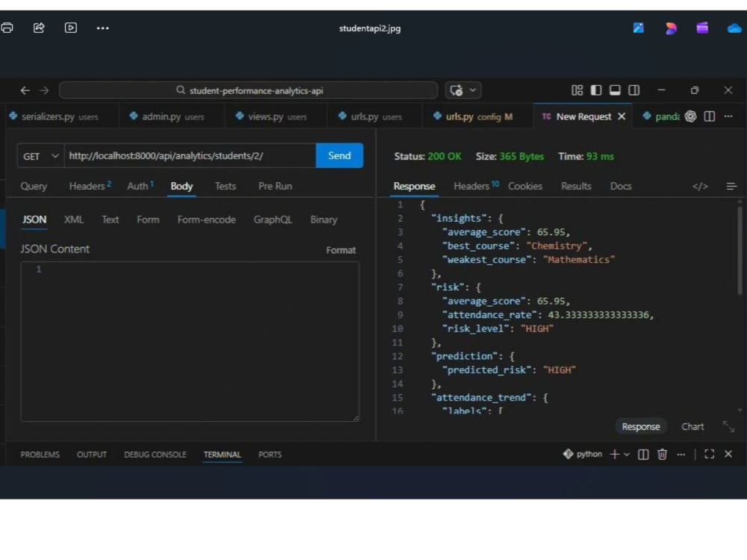Open the blue edit image app icon

[x=639, y=28]
